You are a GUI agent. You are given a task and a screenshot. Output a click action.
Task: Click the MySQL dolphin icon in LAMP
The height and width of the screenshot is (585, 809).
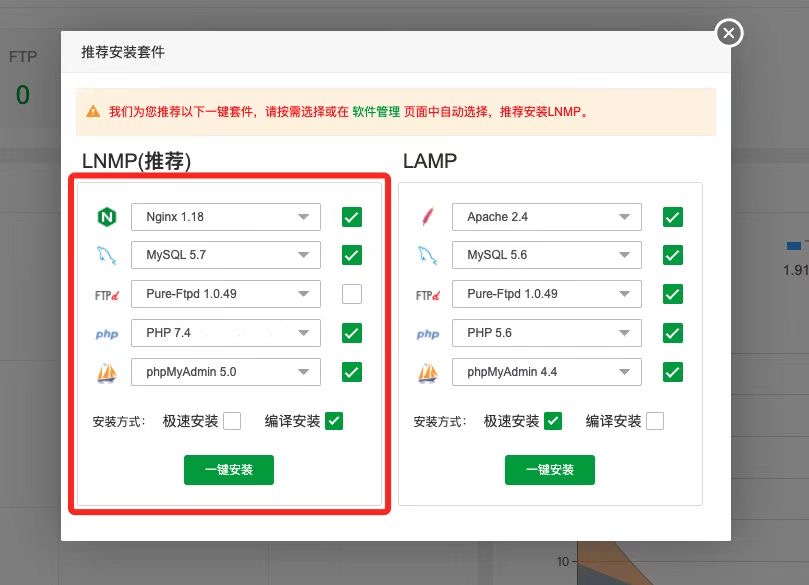pos(428,255)
